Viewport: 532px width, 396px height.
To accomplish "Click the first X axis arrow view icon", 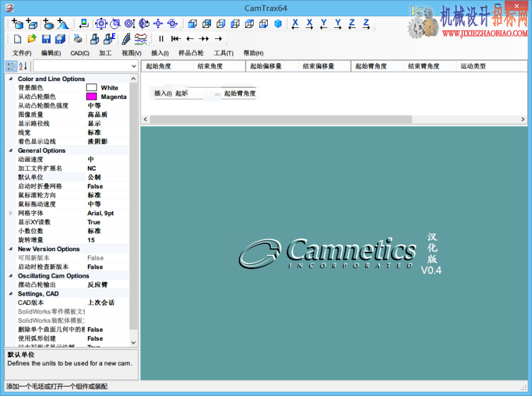I will pos(295,24).
